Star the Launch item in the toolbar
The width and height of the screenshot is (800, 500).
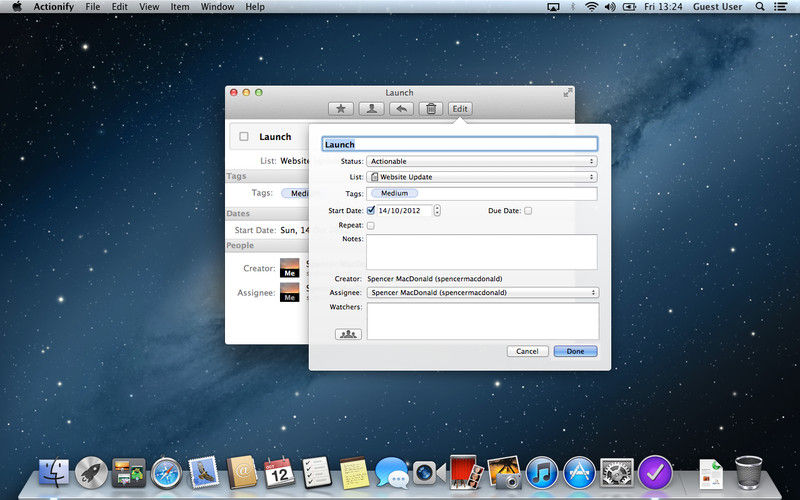pyautogui.click(x=341, y=109)
